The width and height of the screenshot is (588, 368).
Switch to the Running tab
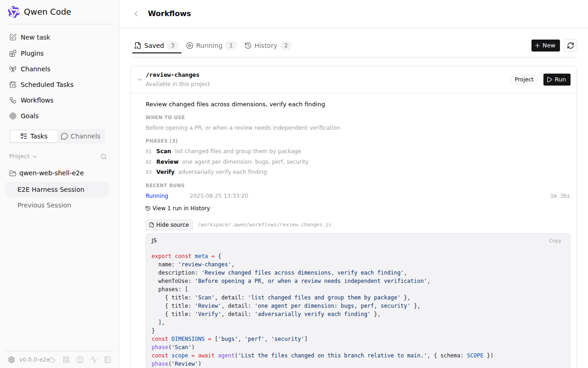pyautogui.click(x=211, y=46)
